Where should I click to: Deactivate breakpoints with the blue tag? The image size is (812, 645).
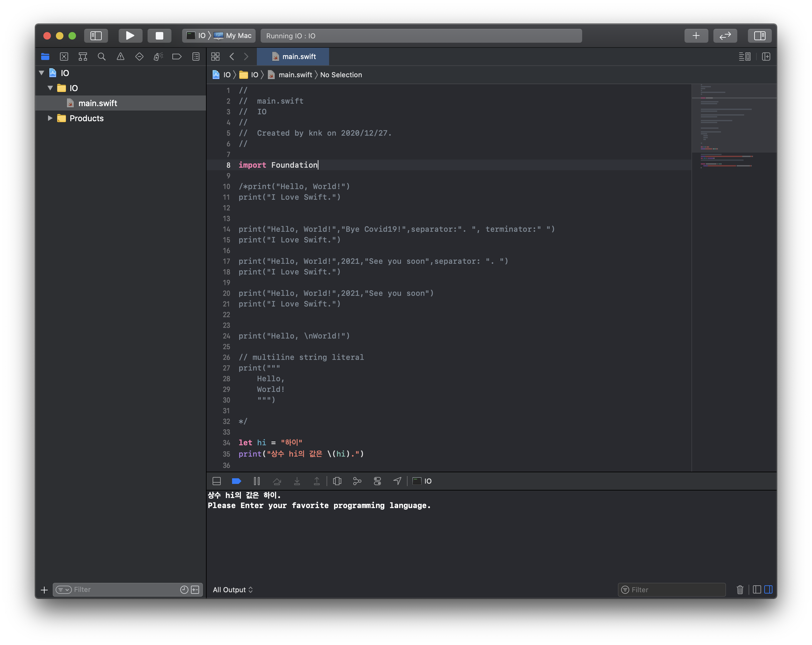click(236, 481)
